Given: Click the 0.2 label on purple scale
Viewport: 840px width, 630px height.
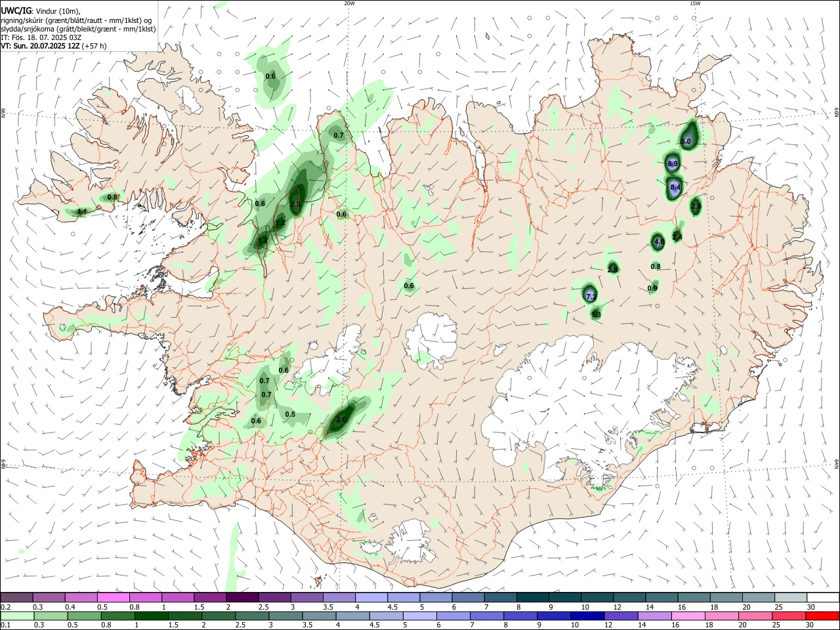Looking at the screenshot, I should pos(5,608).
